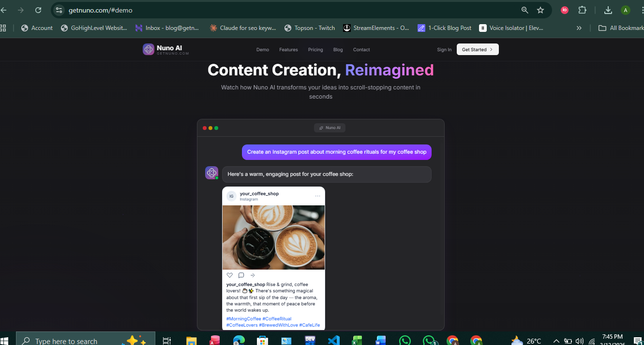The image size is (644, 345).
Task: Show hidden system tray icons
Action: point(556,341)
